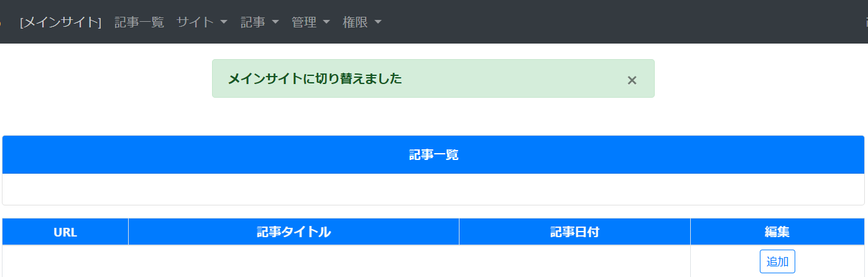Open the 記事一覧 navbar link

click(x=139, y=22)
